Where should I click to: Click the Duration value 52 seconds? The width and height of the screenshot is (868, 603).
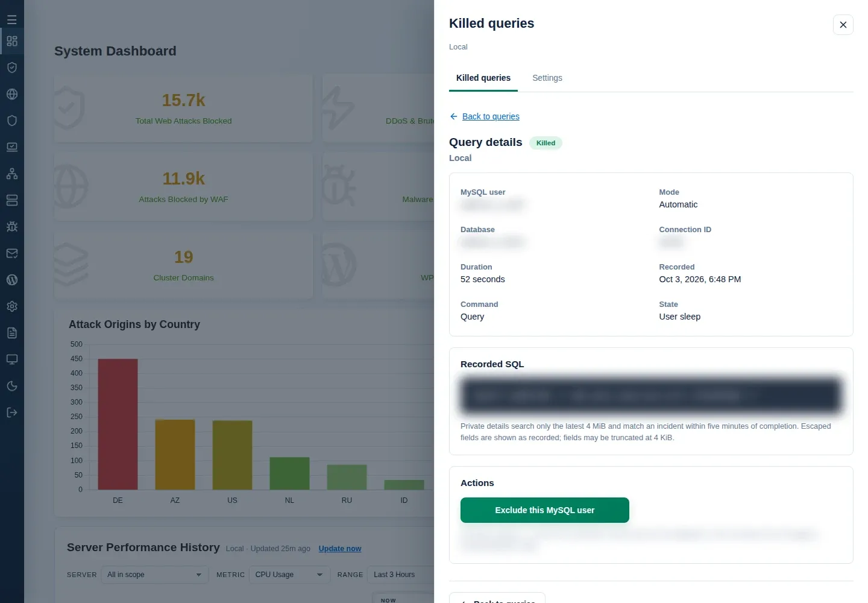(483, 279)
